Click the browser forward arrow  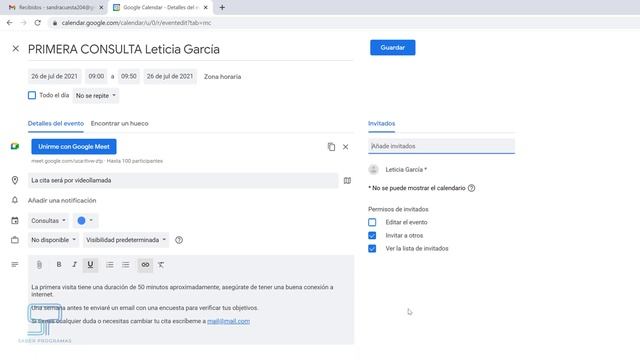pos(24,23)
